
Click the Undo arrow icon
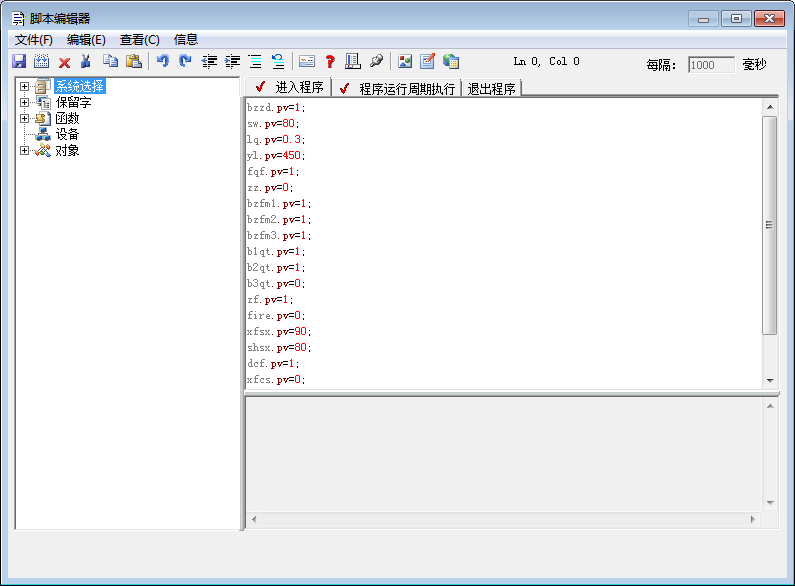point(162,62)
